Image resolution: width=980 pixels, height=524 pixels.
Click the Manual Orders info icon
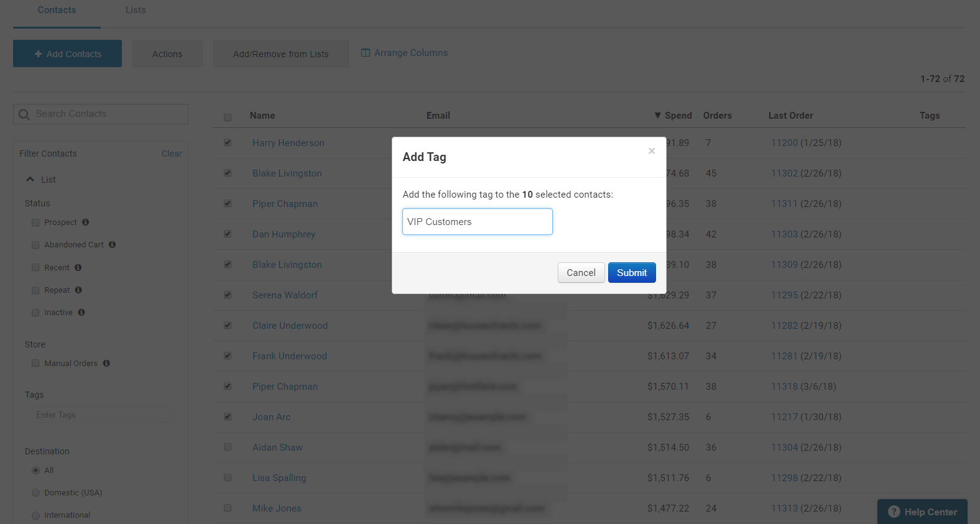pyautogui.click(x=106, y=363)
